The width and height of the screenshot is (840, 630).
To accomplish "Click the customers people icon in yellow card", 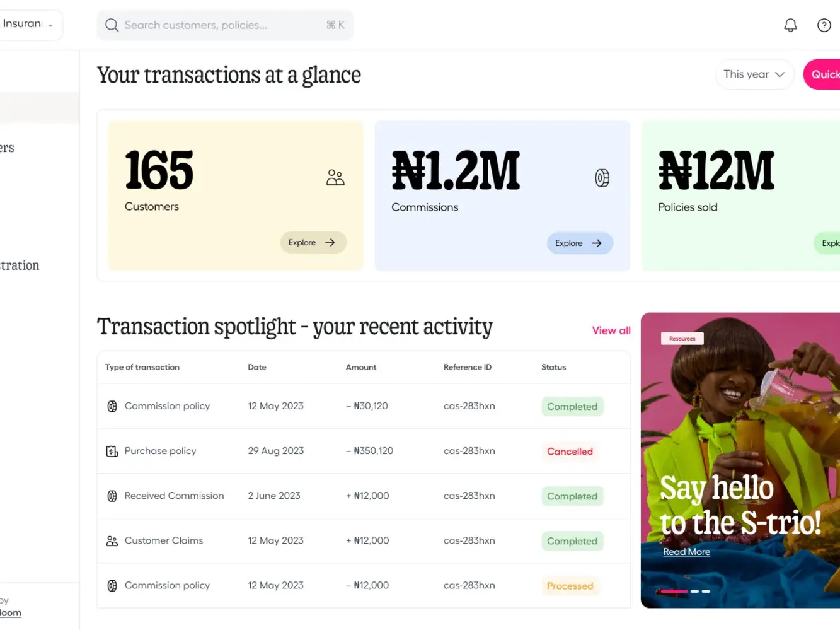I will 335,178.
